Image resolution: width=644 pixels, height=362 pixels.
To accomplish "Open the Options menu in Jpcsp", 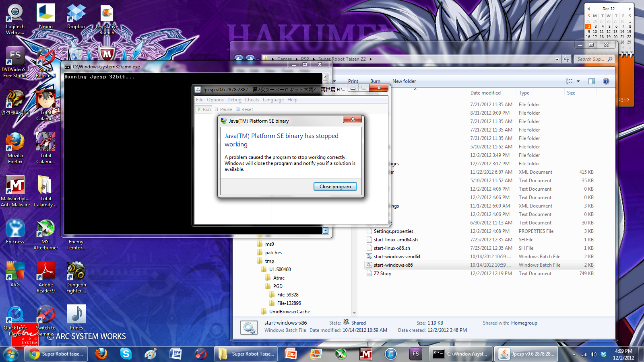I will pyautogui.click(x=215, y=100).
